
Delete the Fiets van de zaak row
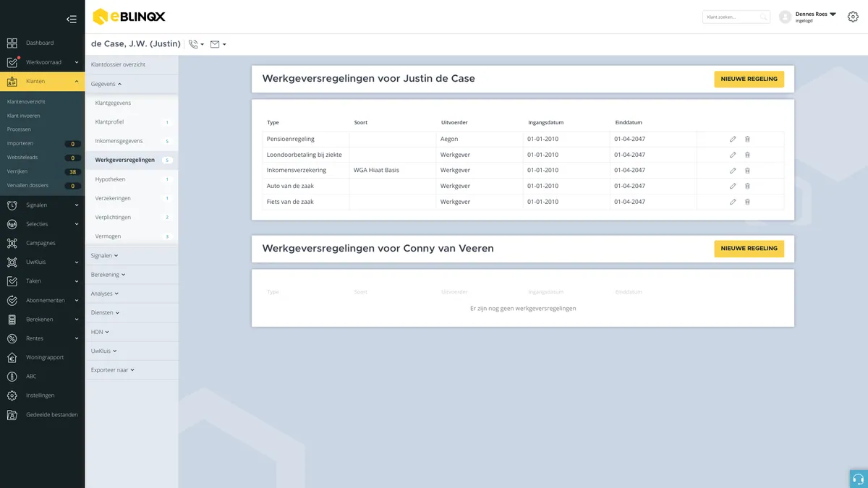(747, 202)
